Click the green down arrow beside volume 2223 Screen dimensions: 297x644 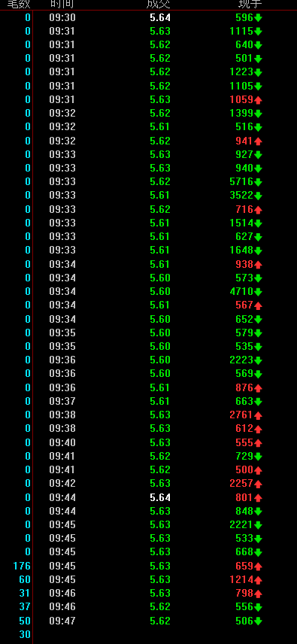[258, 360]
